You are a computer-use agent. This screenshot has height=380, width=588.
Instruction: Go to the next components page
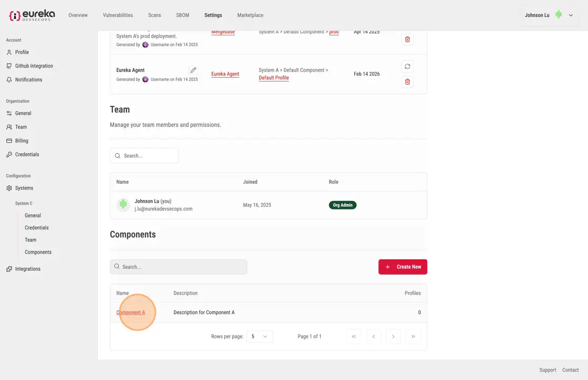tap(393, 336)
